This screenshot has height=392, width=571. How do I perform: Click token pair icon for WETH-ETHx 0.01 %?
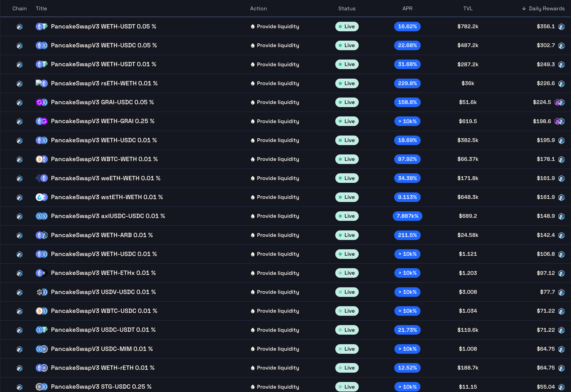[x=42, y=273]
